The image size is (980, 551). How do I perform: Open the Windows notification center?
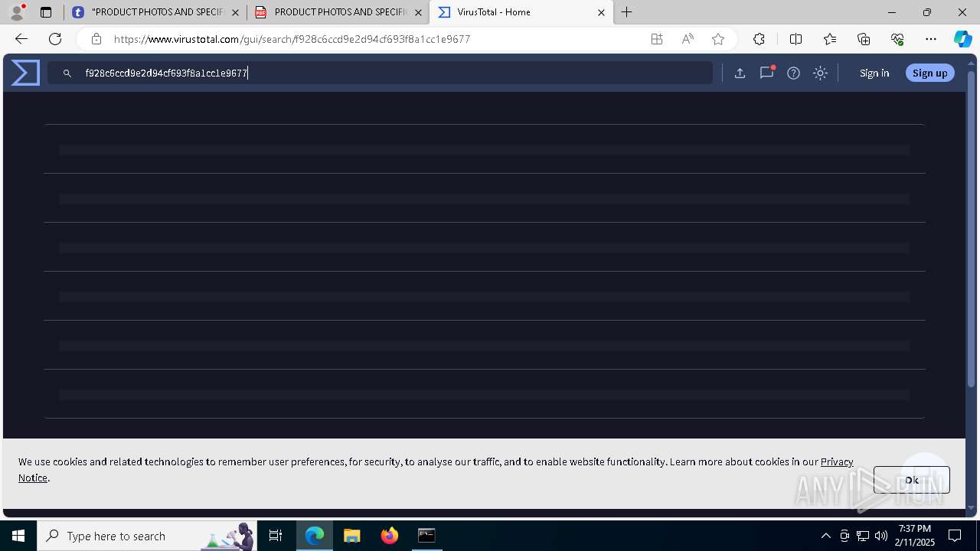[955, 536]
